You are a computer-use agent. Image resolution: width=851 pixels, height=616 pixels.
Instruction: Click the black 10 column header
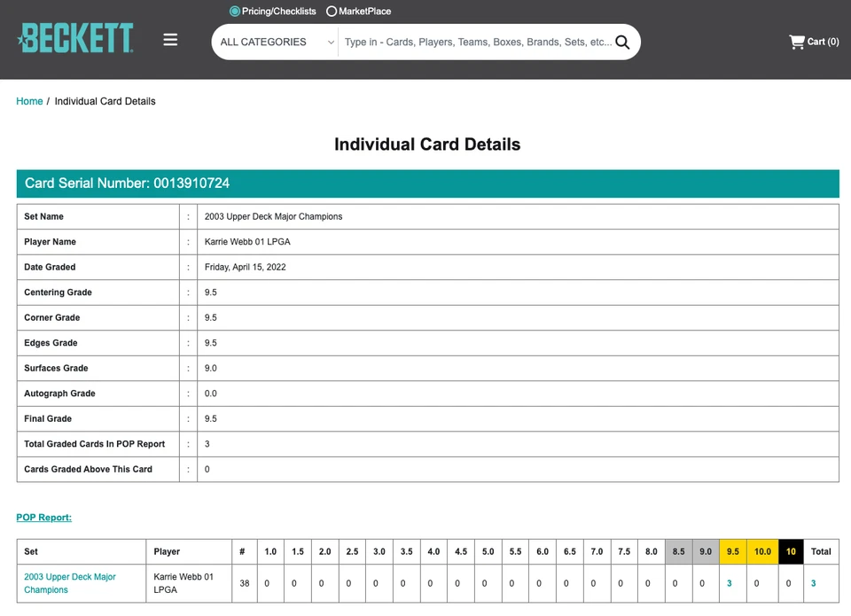tap(791, 551)
